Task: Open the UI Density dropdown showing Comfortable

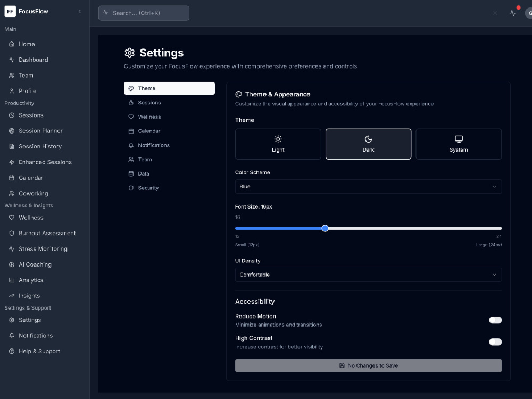Action: (368, 275)
